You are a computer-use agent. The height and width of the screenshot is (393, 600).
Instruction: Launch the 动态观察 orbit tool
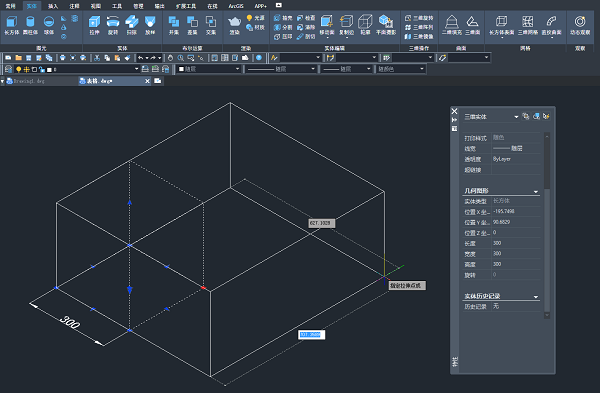point(580,25)
